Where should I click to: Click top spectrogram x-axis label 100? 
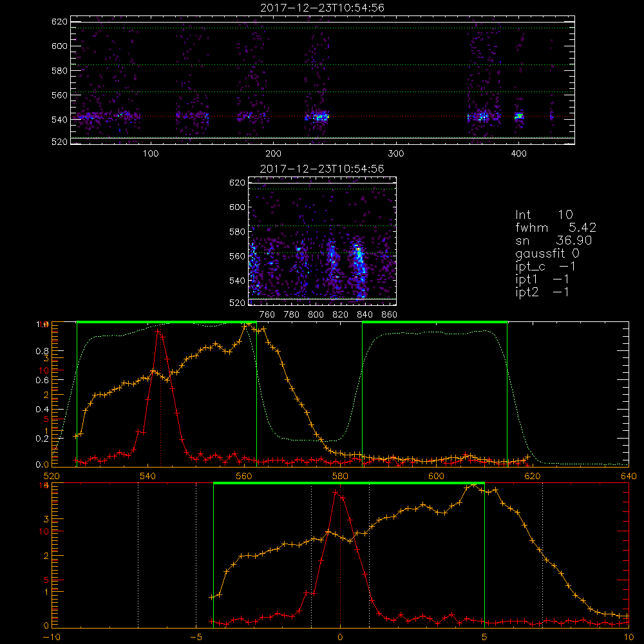(151, 154)
